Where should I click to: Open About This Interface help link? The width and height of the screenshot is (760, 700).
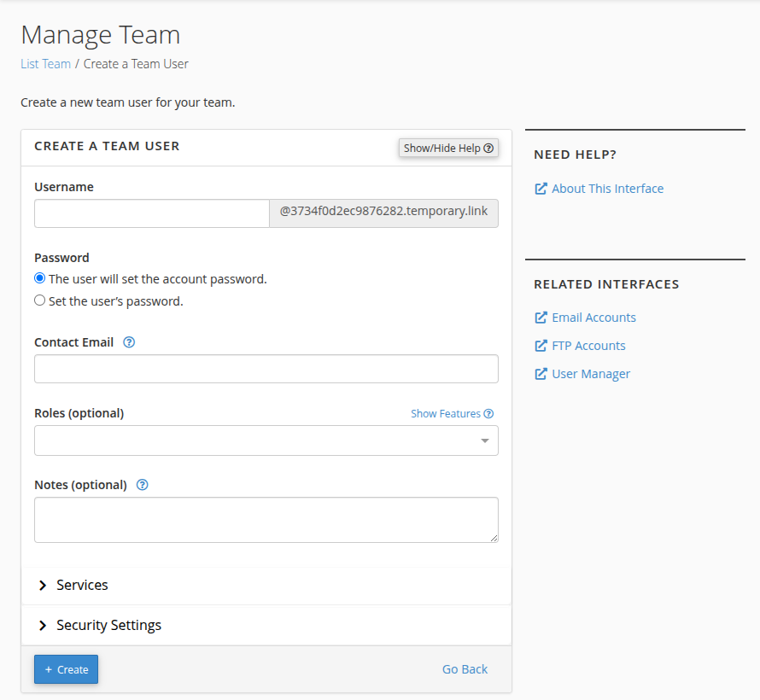coord(607,189)
